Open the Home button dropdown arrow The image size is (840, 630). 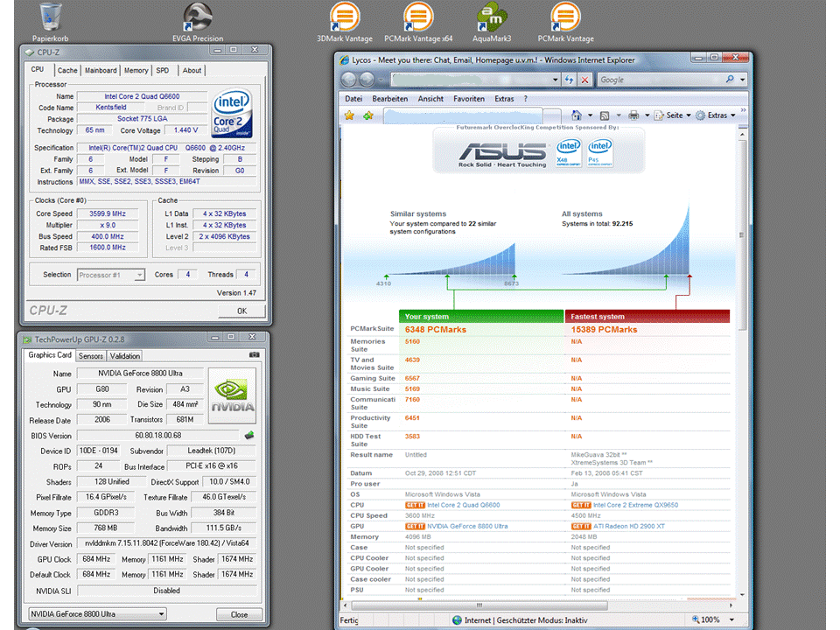coord(590,115)
